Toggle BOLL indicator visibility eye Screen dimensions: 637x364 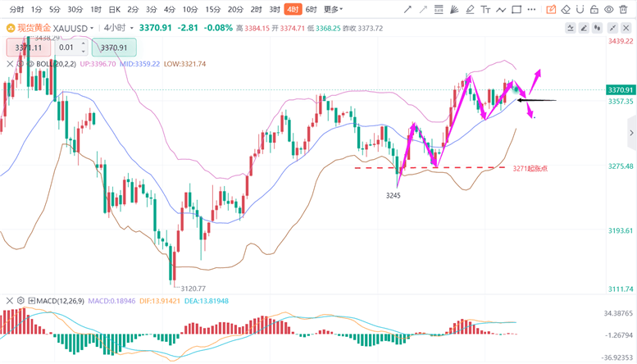[30, 64]
